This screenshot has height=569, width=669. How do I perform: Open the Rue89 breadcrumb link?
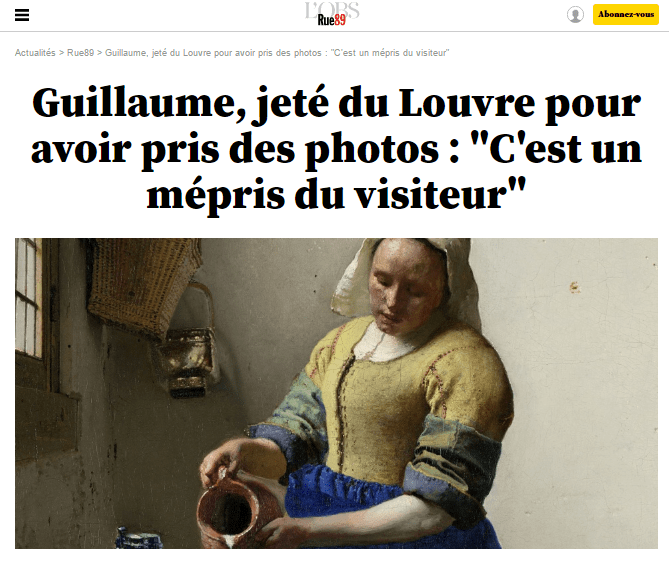click(80, 53)
